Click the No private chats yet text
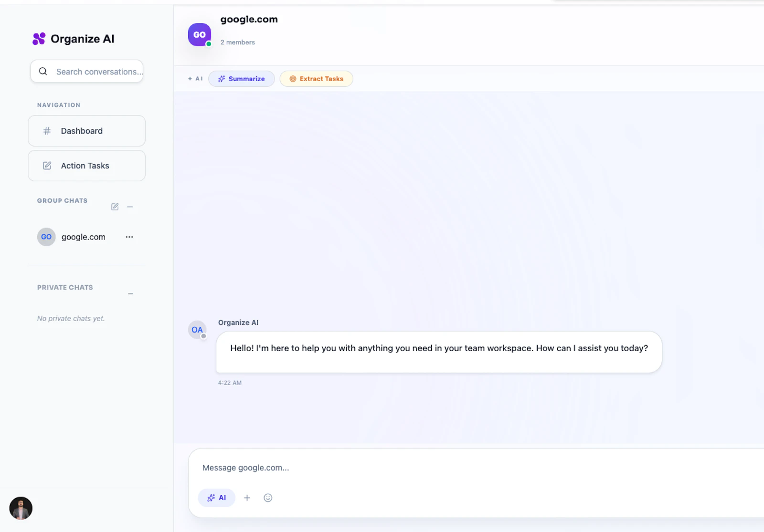 click(x=71, y=318)
